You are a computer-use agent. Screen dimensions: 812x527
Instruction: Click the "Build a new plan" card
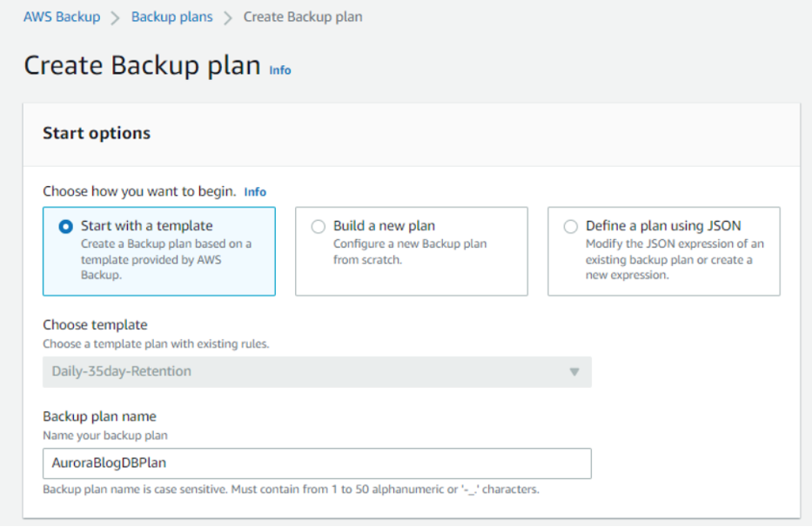(x=411, y=250)
